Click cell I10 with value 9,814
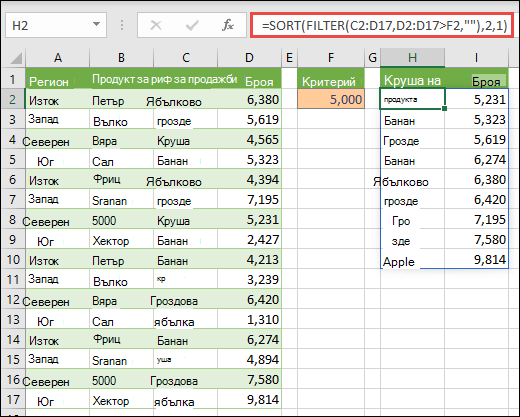Screen dimensions: 520x417 (x=476, y=259)
